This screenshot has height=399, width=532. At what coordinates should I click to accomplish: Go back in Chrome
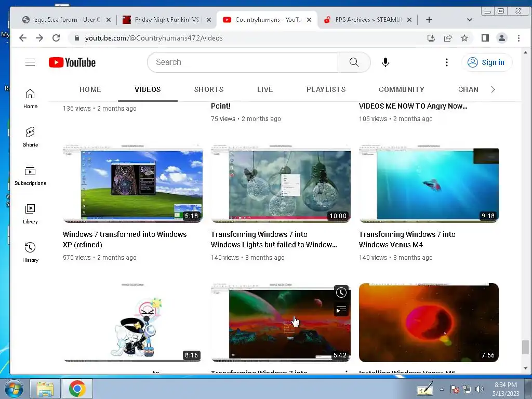(23, 38)
